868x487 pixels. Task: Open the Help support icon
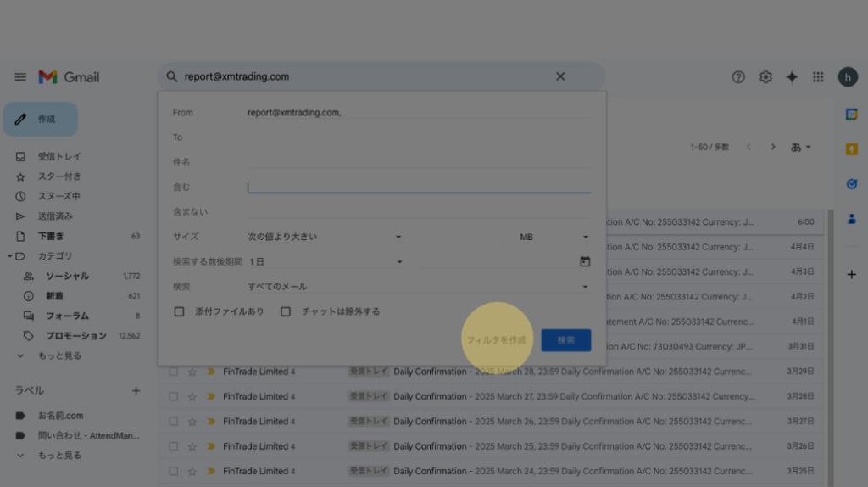tap(738, 77)
